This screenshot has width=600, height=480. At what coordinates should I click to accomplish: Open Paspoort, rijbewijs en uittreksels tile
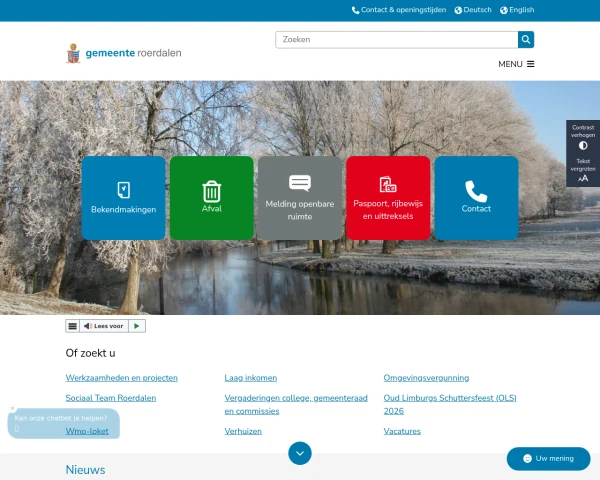click(x=388, y=198)
